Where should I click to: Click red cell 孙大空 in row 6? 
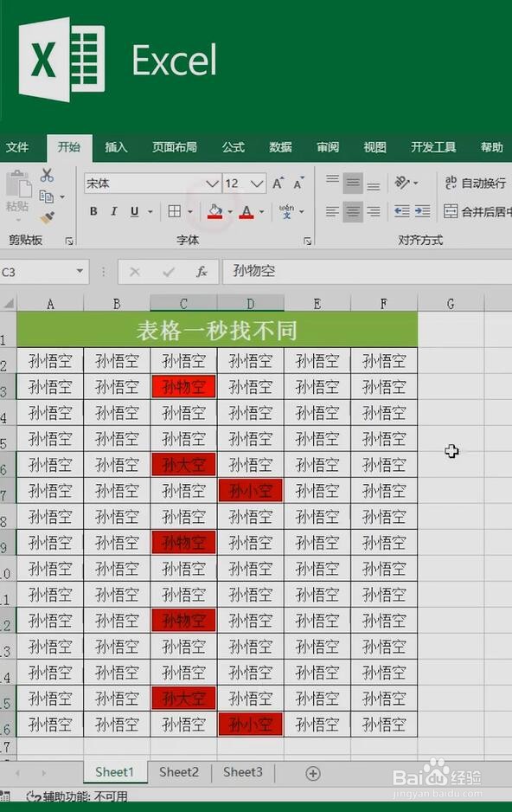point(183,465)
